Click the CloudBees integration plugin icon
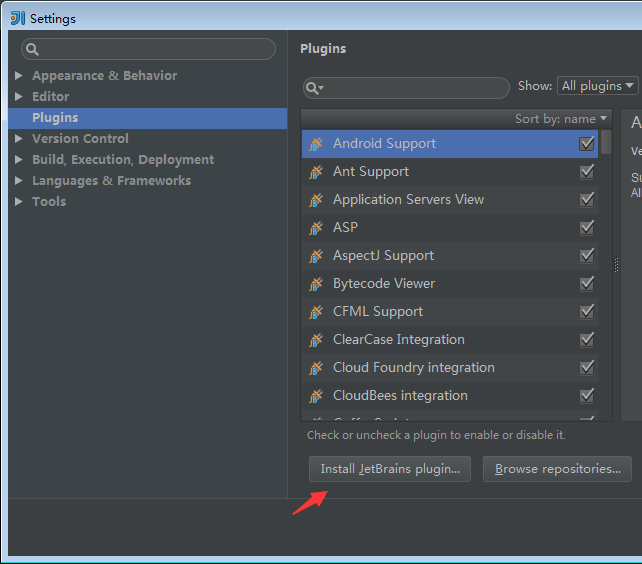 [x=316, y=396]
